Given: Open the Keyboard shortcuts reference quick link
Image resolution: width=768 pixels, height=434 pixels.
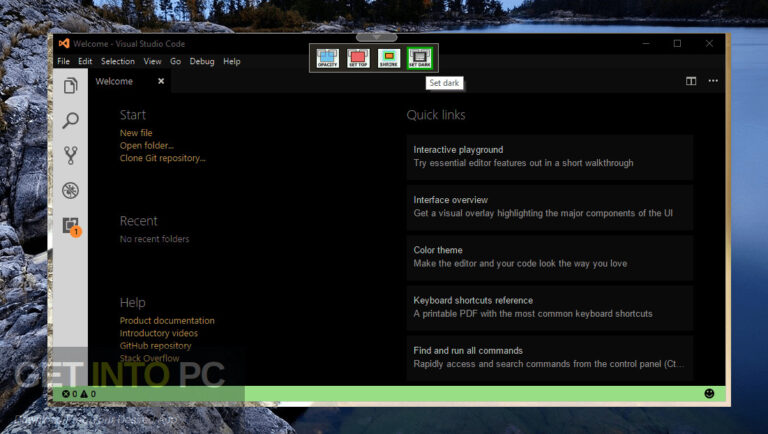Looking at the screenshot, I should coord(550,307).
